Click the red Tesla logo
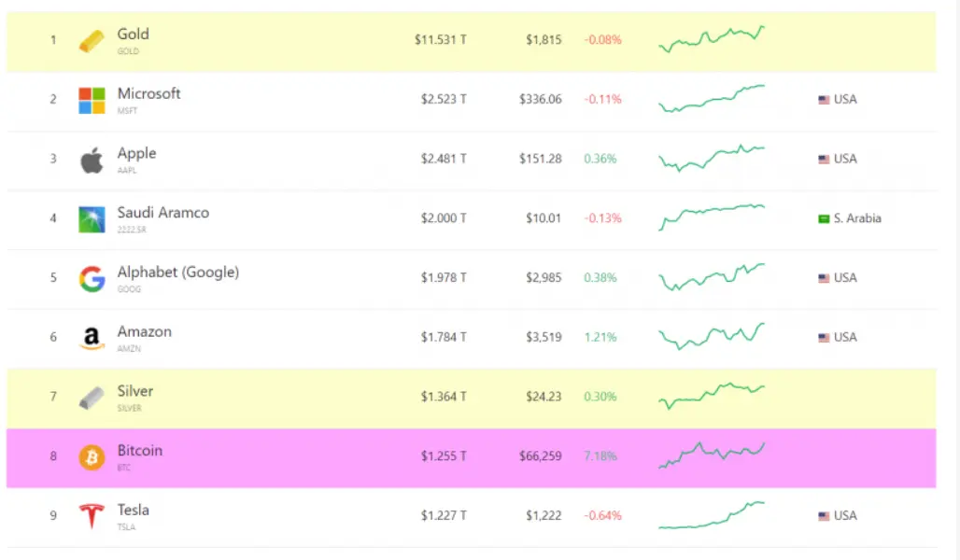The height and width of the screenshot is (560, 960). (x=92, y=516)
